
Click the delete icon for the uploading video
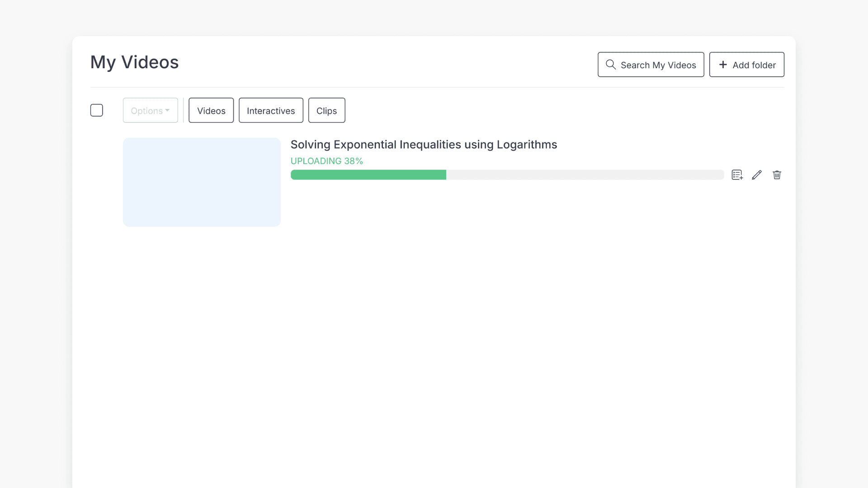[777, 174]
